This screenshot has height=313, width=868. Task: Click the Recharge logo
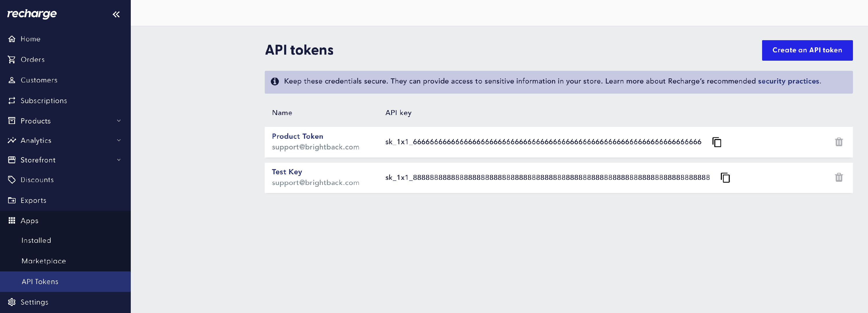point(32,14)
